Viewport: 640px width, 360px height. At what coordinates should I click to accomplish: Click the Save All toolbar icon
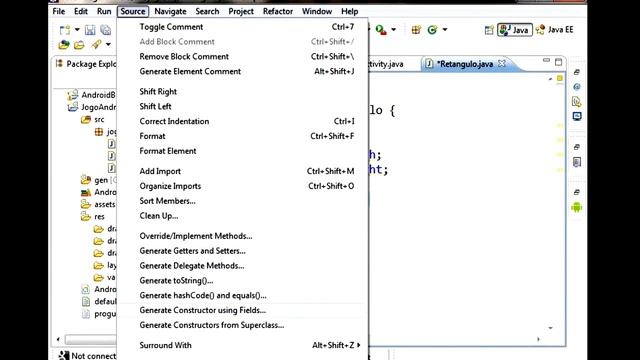tap(106, 30)
